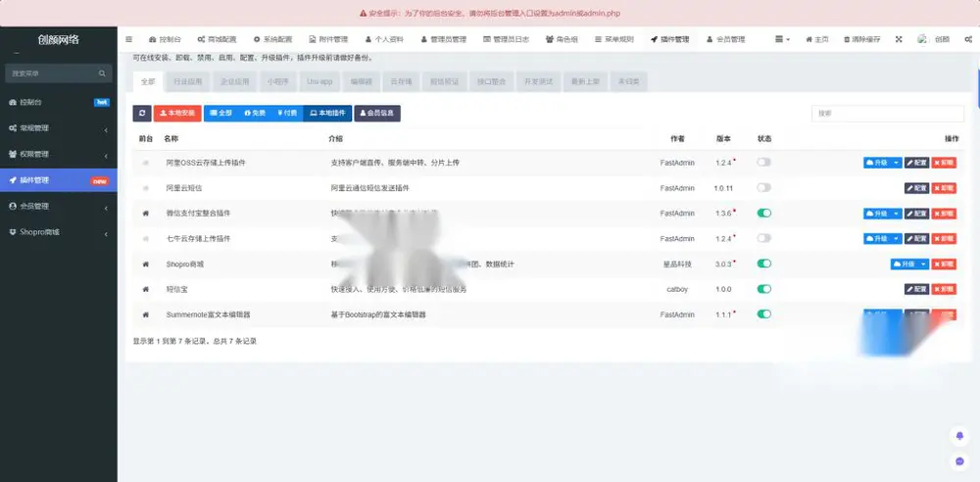Image resolution: width=980 pixels, height=482 pixels.
Task: Expand 权限管理 in the sidebar
Action: [x=58, y=154]
